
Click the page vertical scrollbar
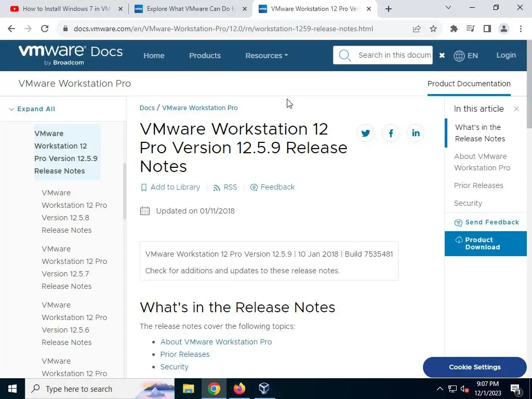529,84
